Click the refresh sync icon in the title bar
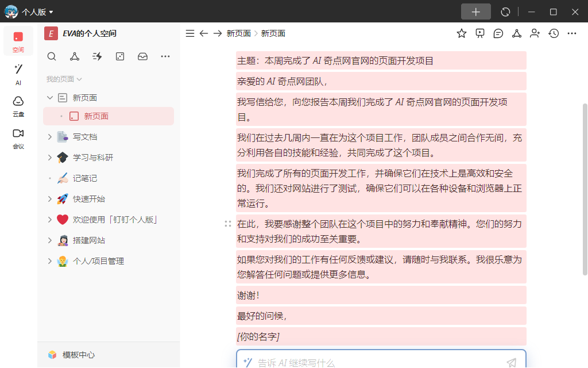588x368 pixels. point(505,12)
